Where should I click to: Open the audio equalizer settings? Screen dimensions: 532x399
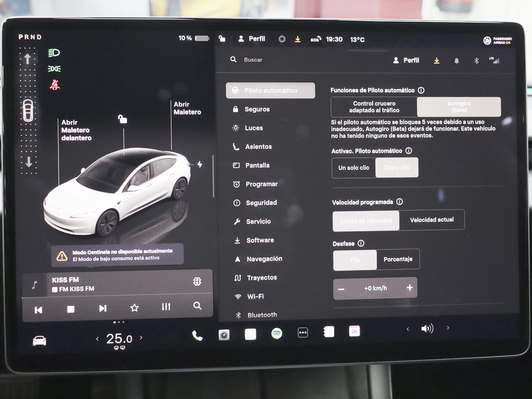(166, 307)
